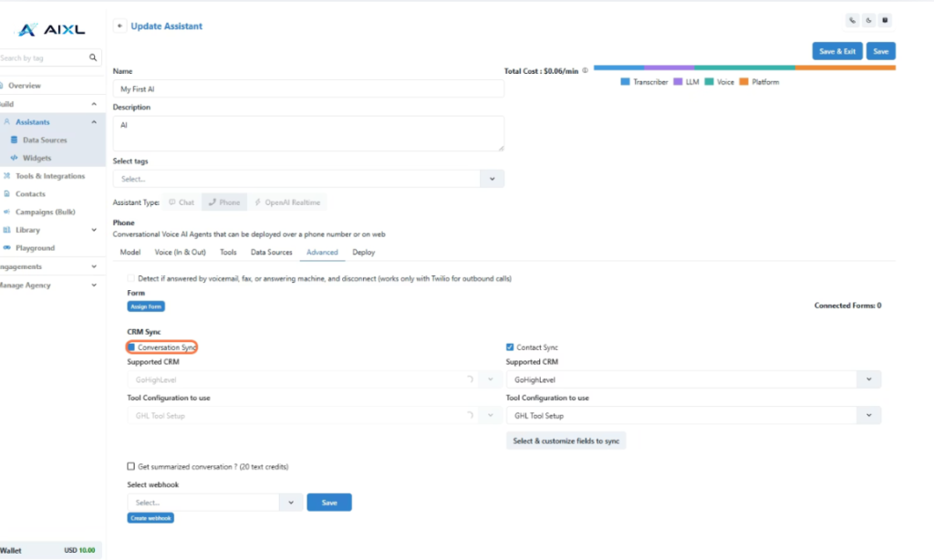Open Data Sources from the sidebar
The image size is (934, 560).
pos(44,140)
